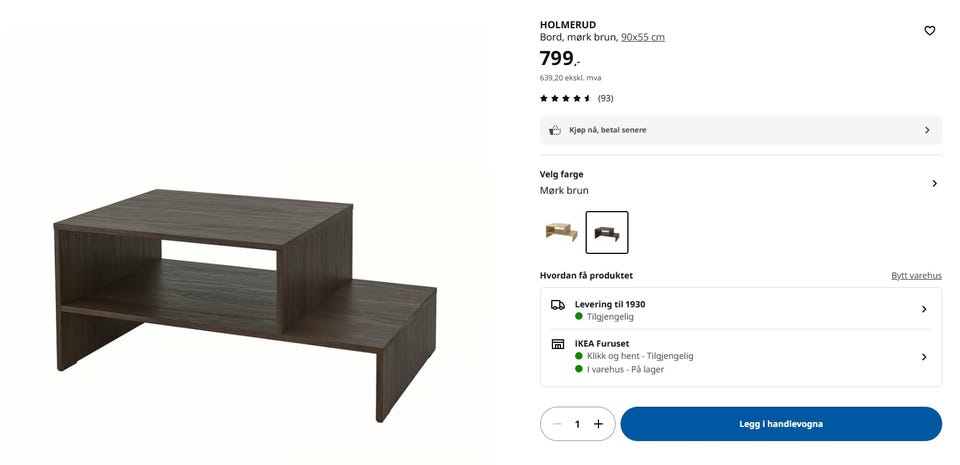
Task: Expand the Velg farge chevron
Action: [x=934, y=184]
